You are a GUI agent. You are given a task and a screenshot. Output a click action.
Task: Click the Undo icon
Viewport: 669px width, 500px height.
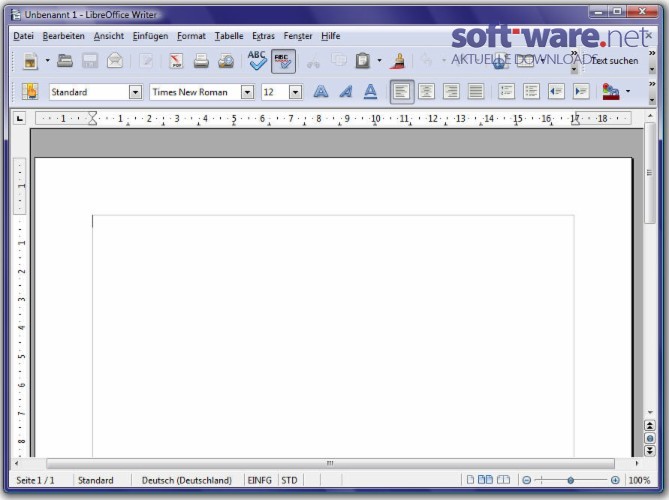coord(426,60)
